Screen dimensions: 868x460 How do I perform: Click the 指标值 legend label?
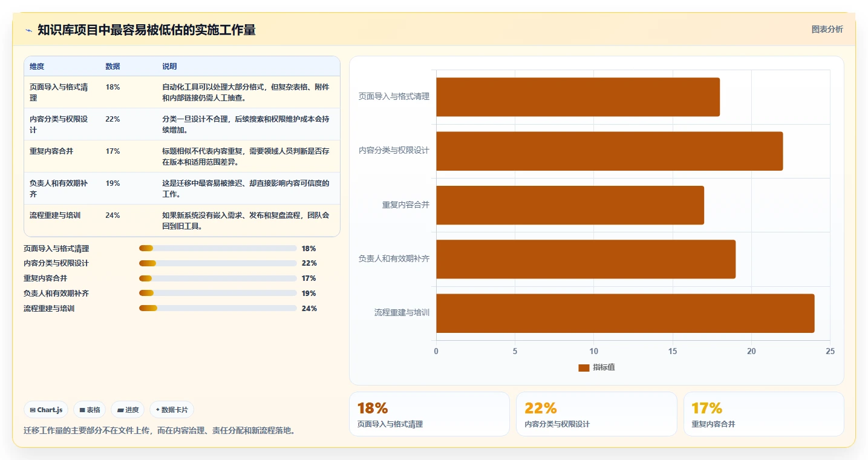coord(604,367)
